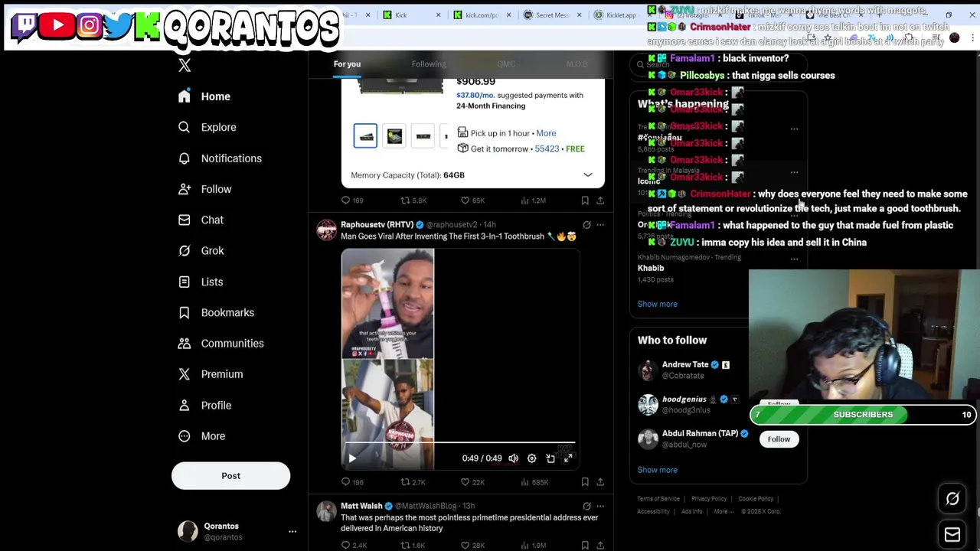
Task: Click Show more under trending list
Action: pos(657,304)
